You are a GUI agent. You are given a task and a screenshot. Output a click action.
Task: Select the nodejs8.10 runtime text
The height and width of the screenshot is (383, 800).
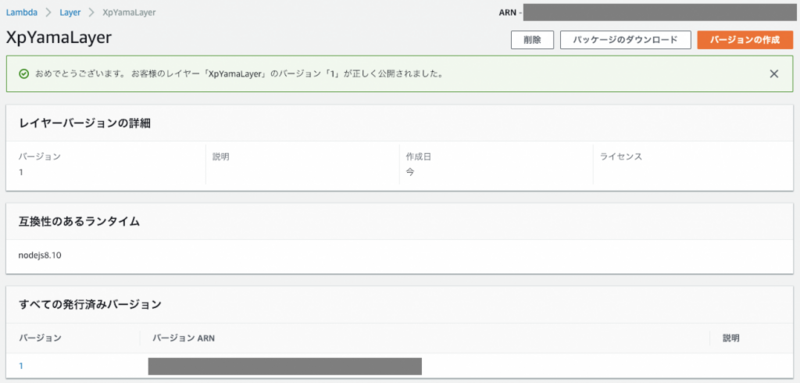pyautogui.click(x=40, y=256)
